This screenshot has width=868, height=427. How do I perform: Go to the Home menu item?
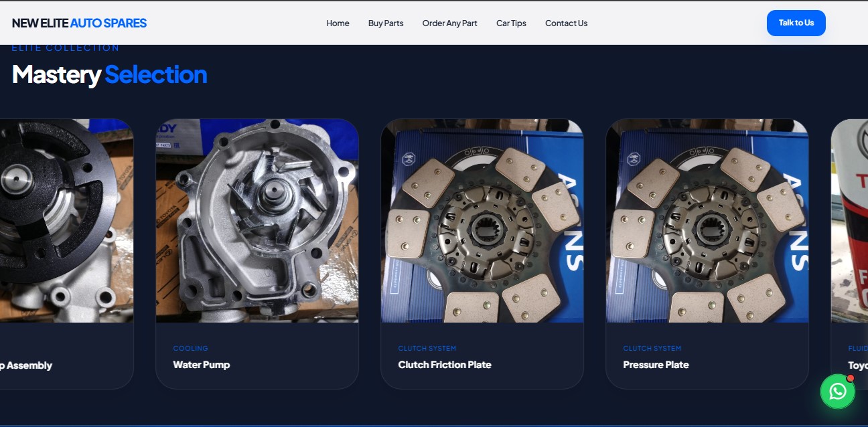click(338, 23)
